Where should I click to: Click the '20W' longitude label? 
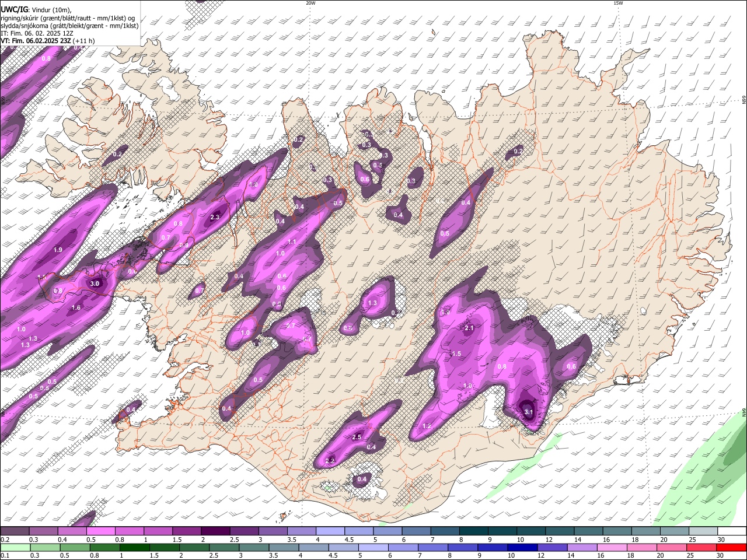[x=310, y=3]
